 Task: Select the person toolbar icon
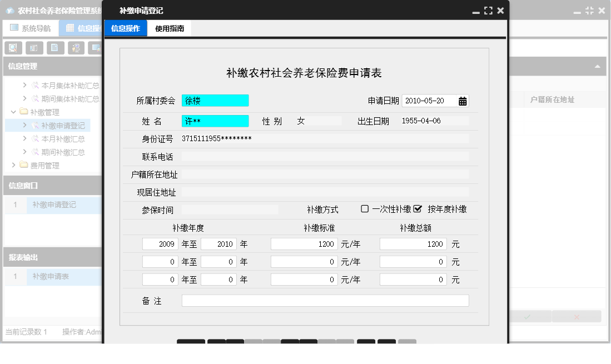click(76, 48)
